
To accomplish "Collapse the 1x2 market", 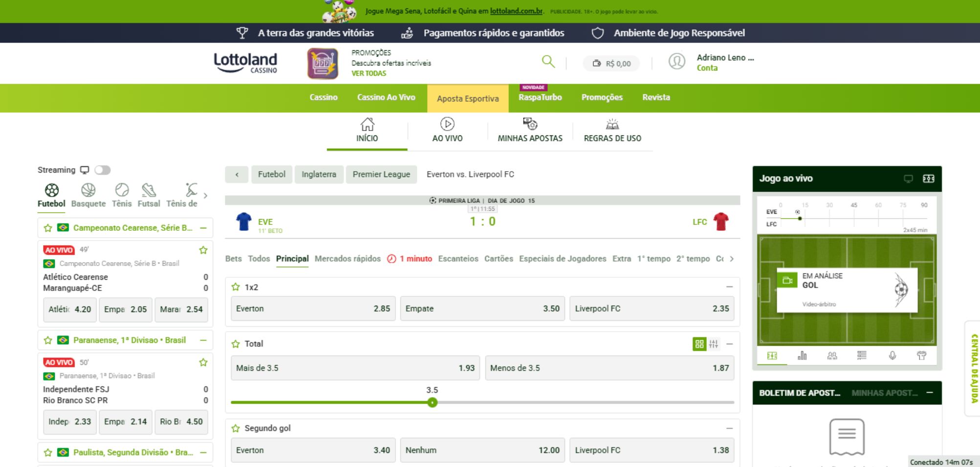I will coord(729,287).
